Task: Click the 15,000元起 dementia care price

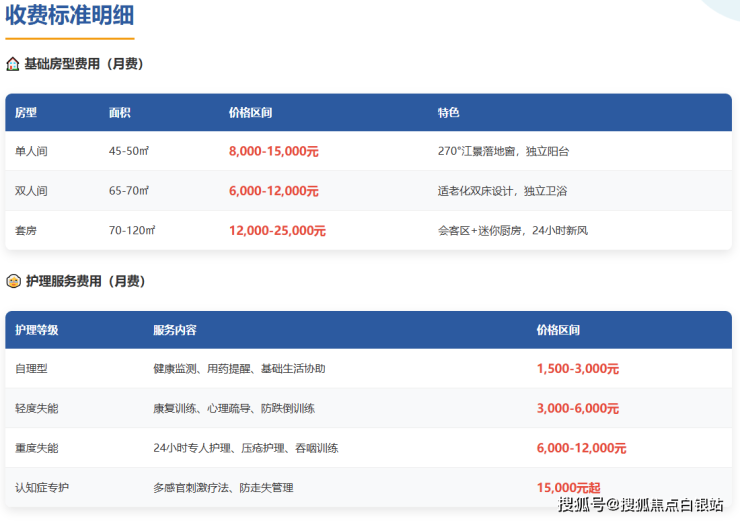Action: 566,488
